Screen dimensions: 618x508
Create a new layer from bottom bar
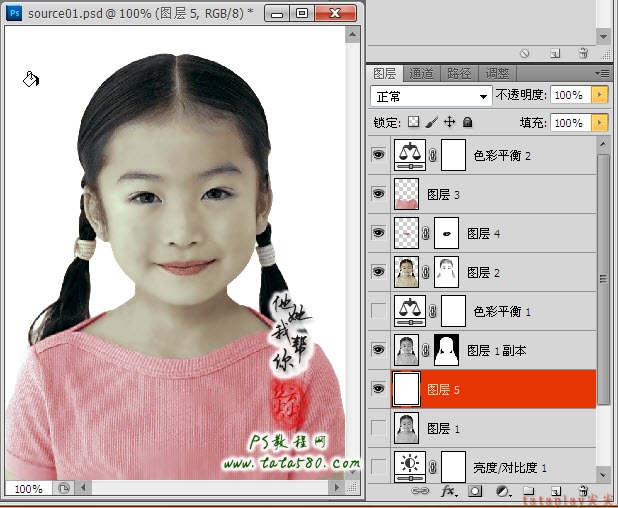click(556, 491)
